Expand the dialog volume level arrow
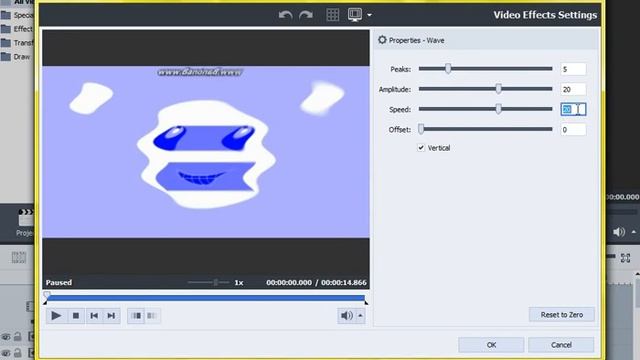The height and width of the screenshot is (360, 640). [x=360, y=316]
